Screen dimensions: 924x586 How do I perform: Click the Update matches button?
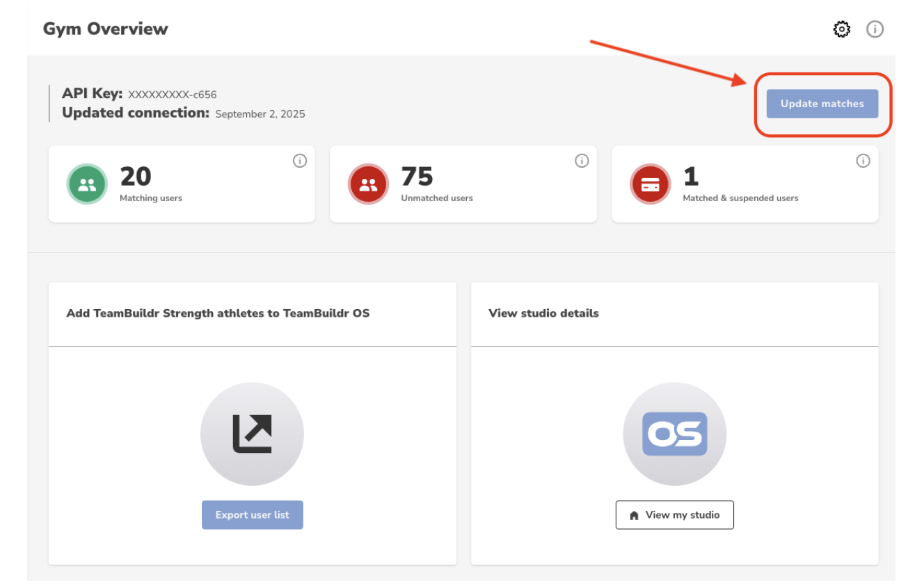(x=822, y=104)
